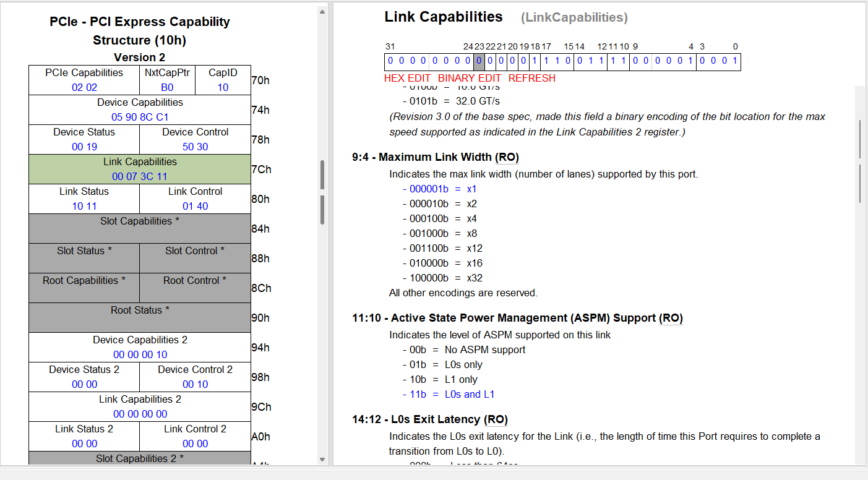Select the Device Status 2 register

tap(84, 377)
